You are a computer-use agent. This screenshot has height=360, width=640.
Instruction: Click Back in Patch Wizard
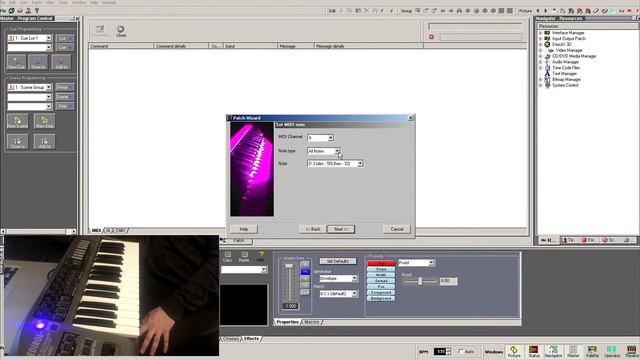(x=313, y=229)
